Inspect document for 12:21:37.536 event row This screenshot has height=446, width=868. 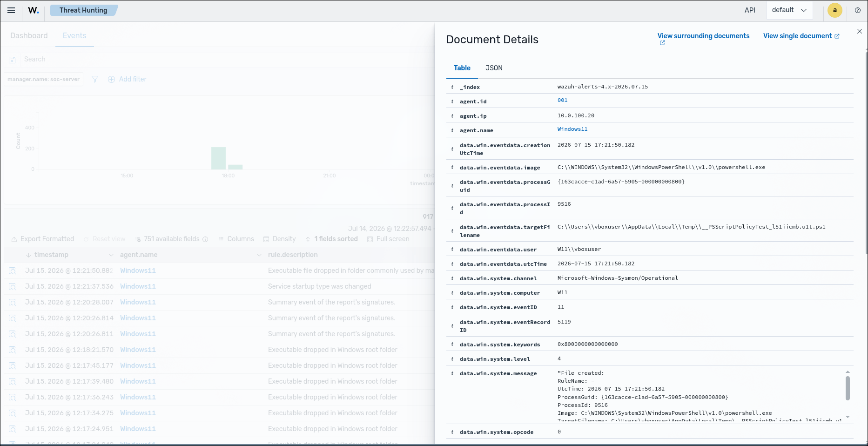pos(13,286)
